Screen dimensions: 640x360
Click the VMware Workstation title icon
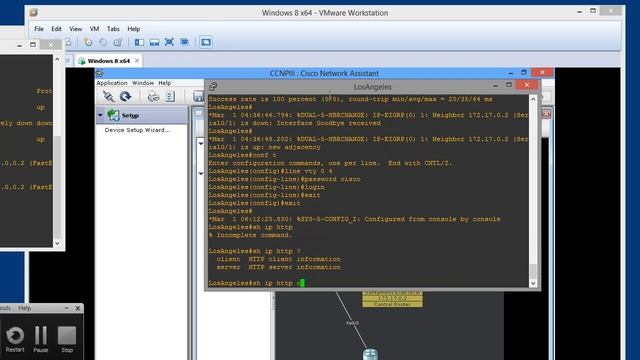point(33,13)
